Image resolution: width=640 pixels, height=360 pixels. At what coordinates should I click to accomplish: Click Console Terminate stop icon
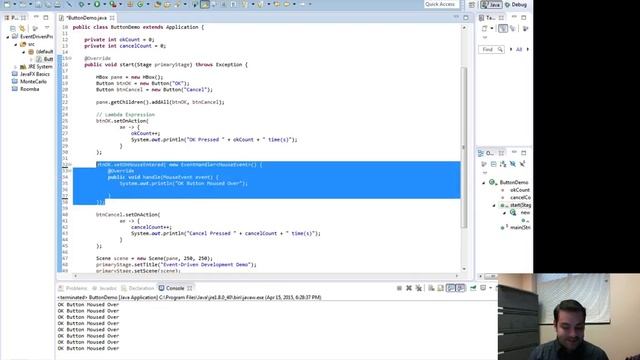click(x=399, y=288)
